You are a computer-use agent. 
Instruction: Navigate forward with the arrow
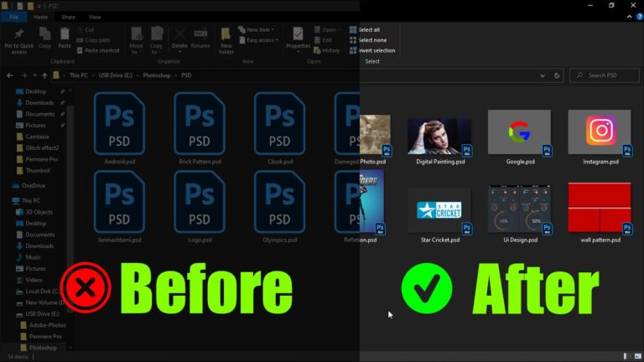click(23, 75)
